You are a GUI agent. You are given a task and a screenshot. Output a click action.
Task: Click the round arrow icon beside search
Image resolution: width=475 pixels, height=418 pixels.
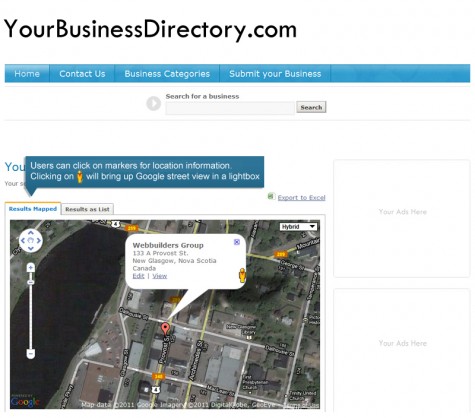pyautogui.click(x=153, y=103)
